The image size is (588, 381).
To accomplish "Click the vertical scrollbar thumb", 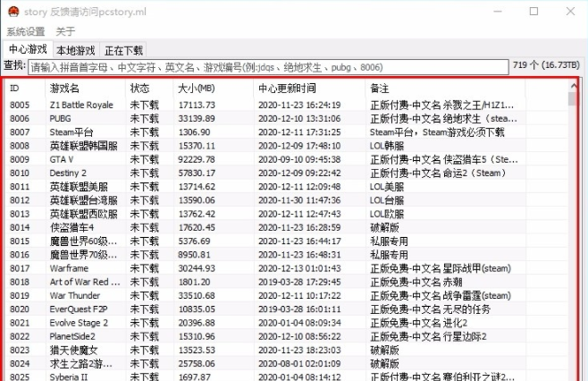I will (572, 98).
